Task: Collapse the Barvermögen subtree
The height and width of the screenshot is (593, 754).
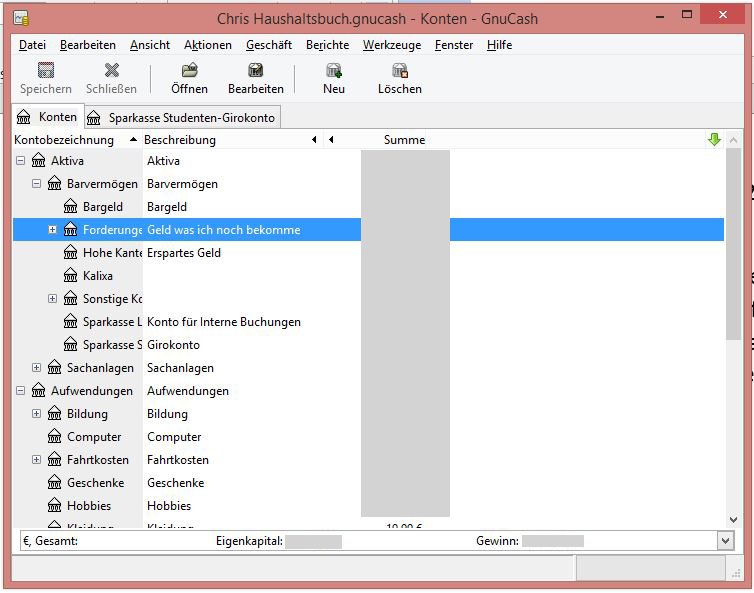Action: click(x=36, y=183)
